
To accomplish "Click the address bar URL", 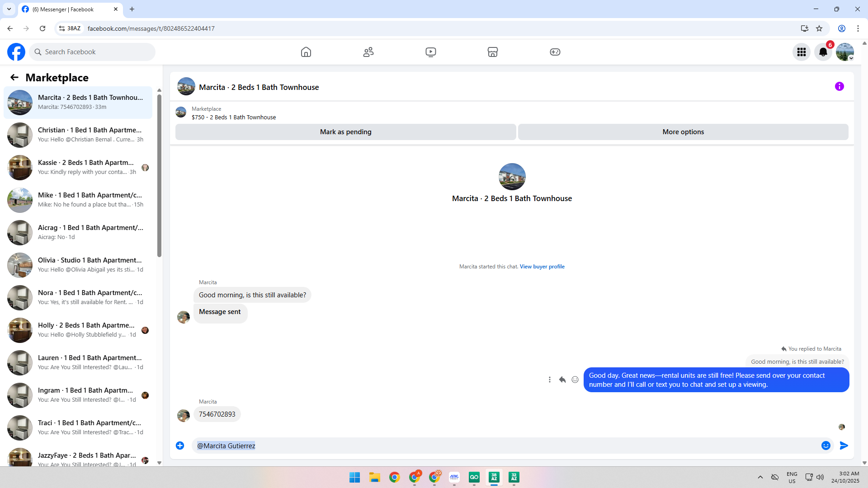I will [151, 28].
